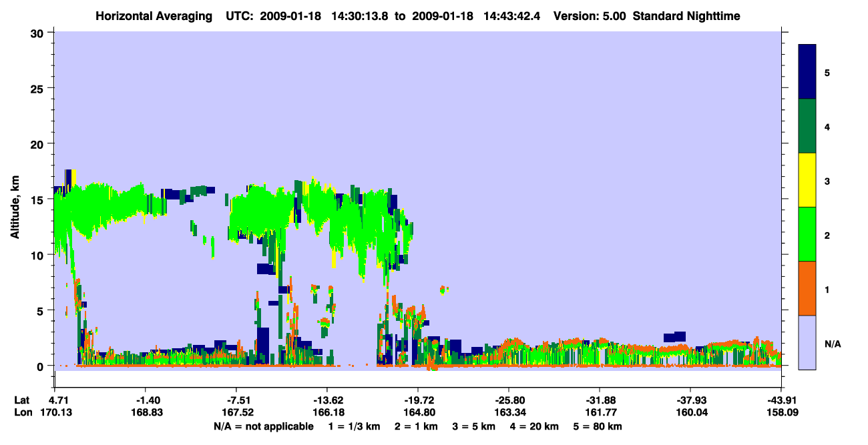
Task: Click legend note 'N/A = not applicable'
Action: (264, 426)
